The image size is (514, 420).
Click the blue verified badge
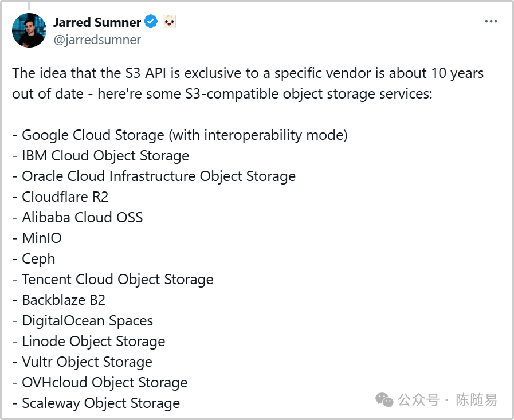[x=151, y=22]
